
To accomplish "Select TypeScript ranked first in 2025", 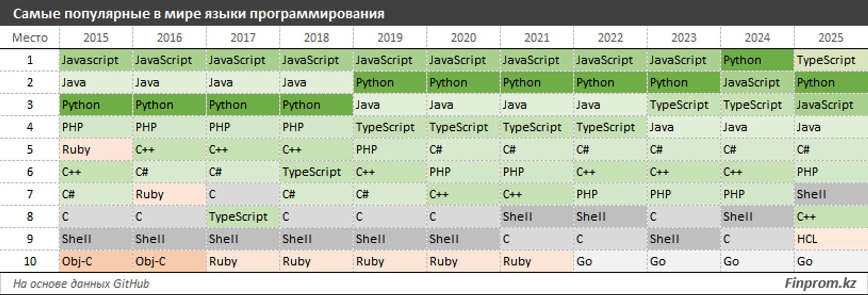I will pyautogui.click(x=826, y=60).
